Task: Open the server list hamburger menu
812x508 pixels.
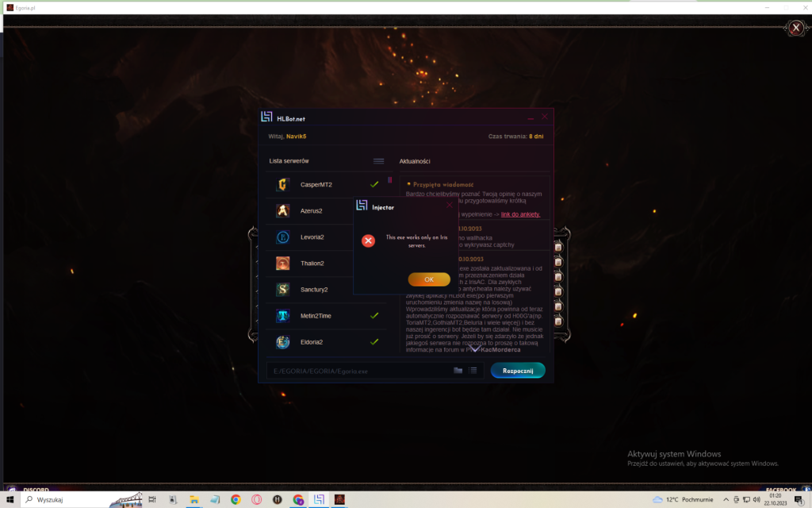Action: pyautogui.click(x=379, y=161)
